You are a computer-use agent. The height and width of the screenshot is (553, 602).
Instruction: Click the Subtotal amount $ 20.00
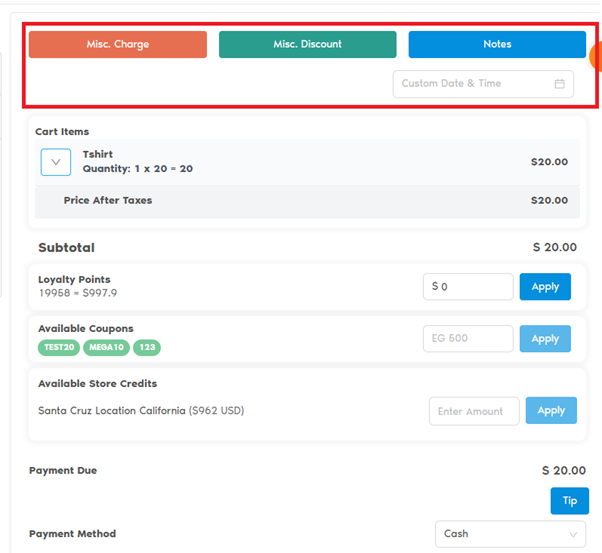(x=555, y=247)
